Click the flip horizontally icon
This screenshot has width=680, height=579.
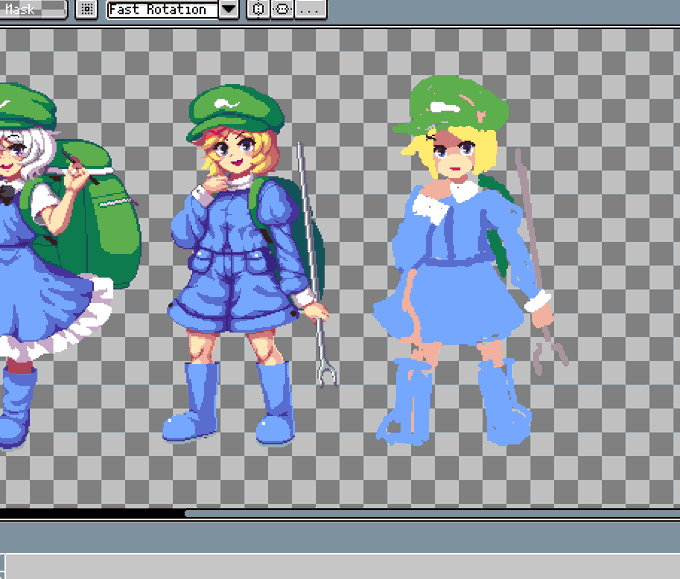[x=258, y=9]
